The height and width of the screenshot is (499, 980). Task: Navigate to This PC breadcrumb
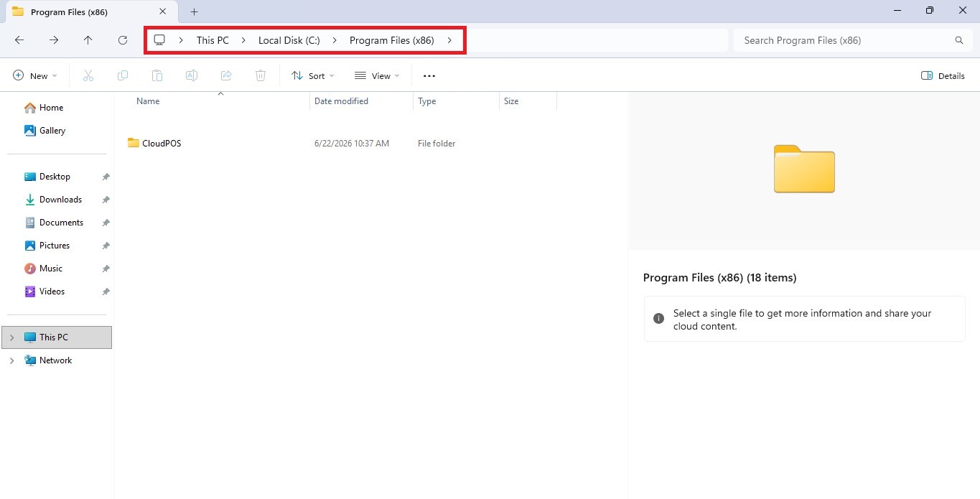(213, 40)
